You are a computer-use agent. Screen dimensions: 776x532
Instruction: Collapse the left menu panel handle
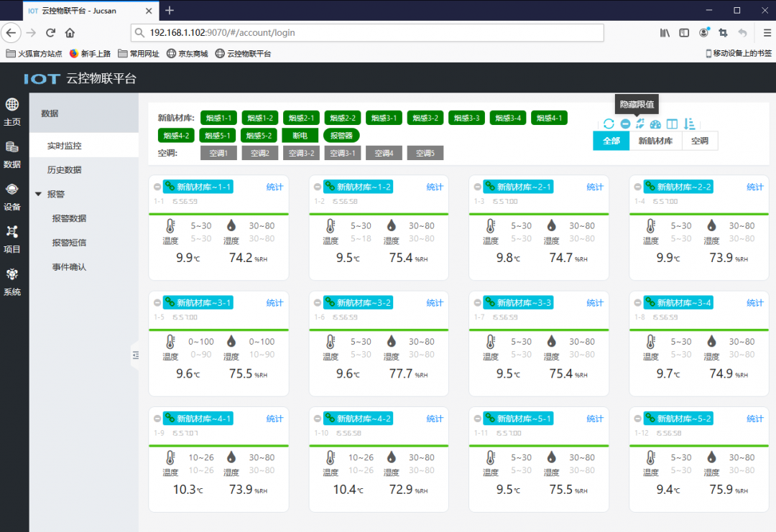point(135,355)
